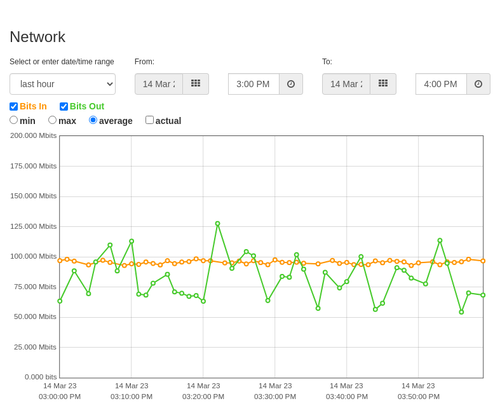
Task: Click the '03:40:00 PM' time axis label
Action: (x=347, y=397)
